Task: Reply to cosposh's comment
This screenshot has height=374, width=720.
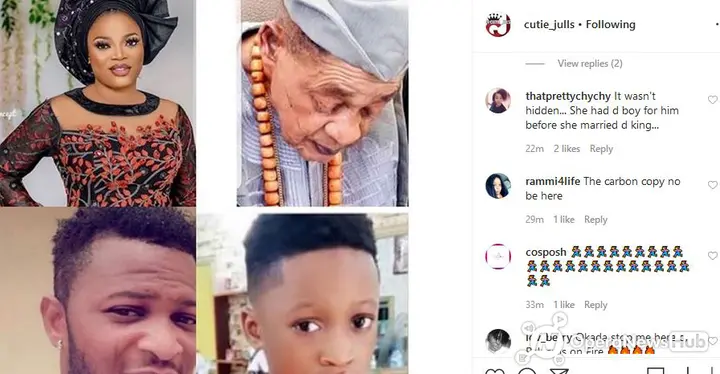Action: [596, 305]
